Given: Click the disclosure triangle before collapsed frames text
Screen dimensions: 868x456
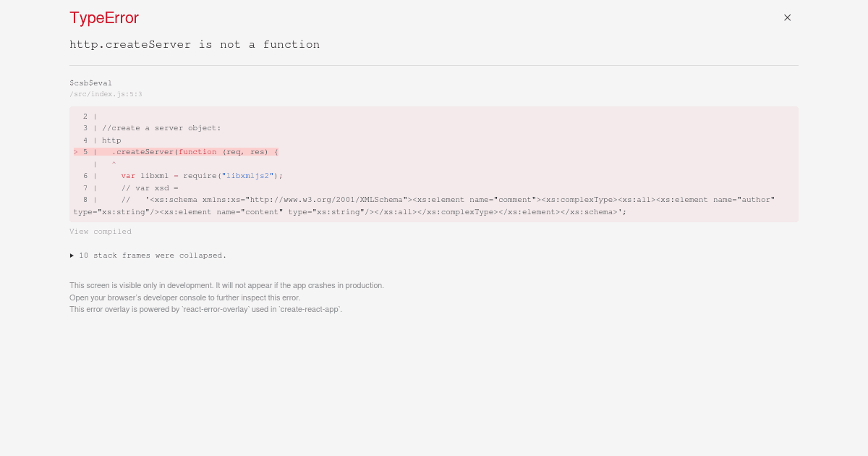Looking at the screenshot, I should click(x=72, y=256).
